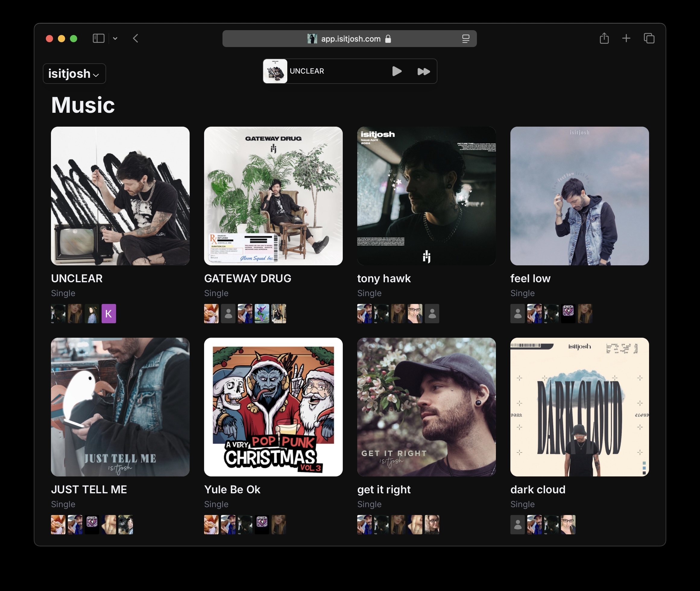This screenshot has height=591, width=700.
Task: Click the Single label under dark cloud
Action: [522, 504]
